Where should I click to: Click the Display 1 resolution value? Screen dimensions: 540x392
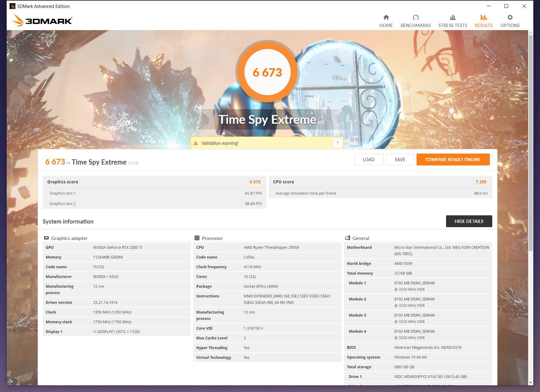point(116,331)
